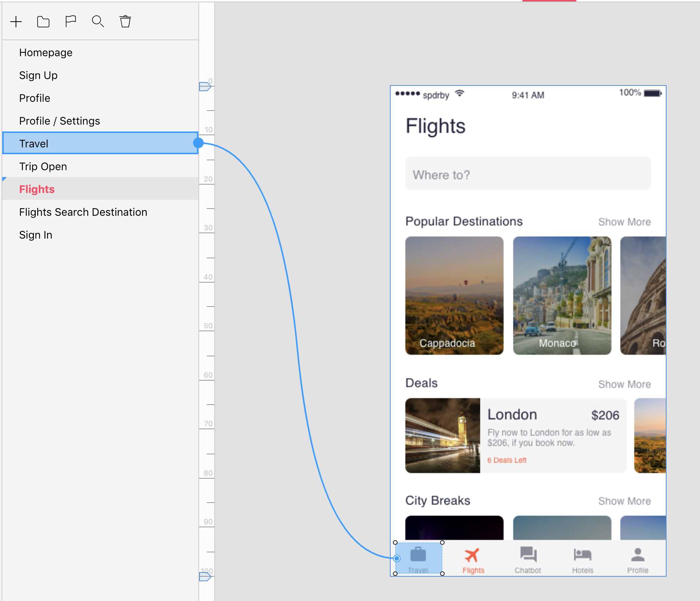Click the trash icon to delete screen

pos(125,22)
